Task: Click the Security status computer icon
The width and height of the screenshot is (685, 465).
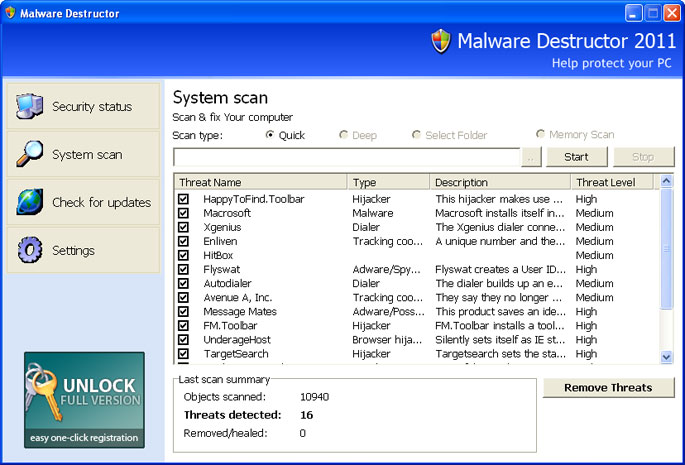Action: (30, 106)
